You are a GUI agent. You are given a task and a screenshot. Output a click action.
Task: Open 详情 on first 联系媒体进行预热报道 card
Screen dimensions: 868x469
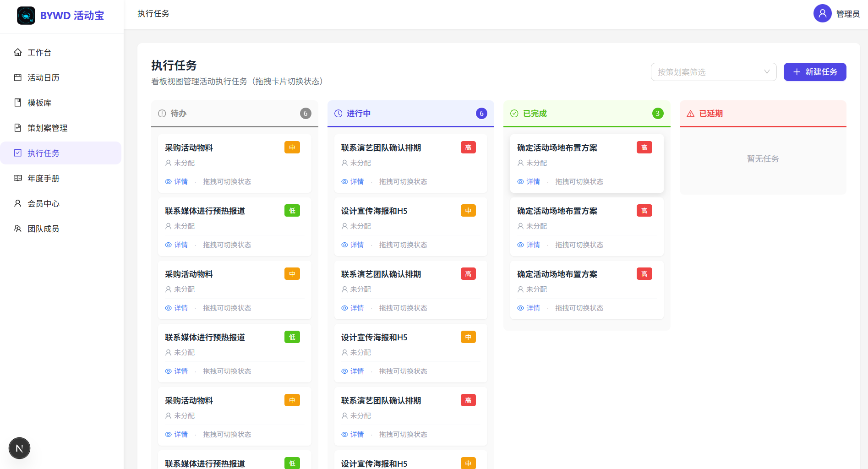pyautogui.click(x=176, y=245)
